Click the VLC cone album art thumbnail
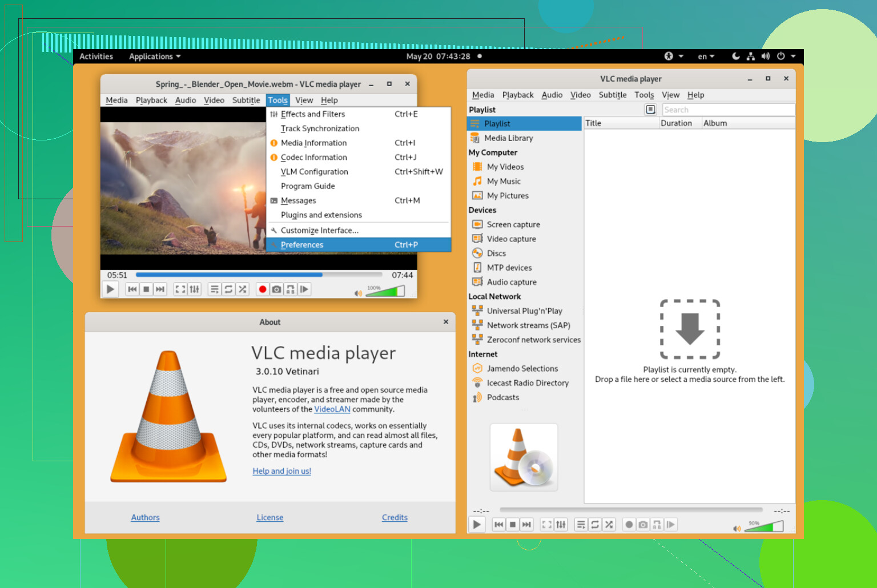This screenshot has height=588, width=877. (x=524, y=457)
